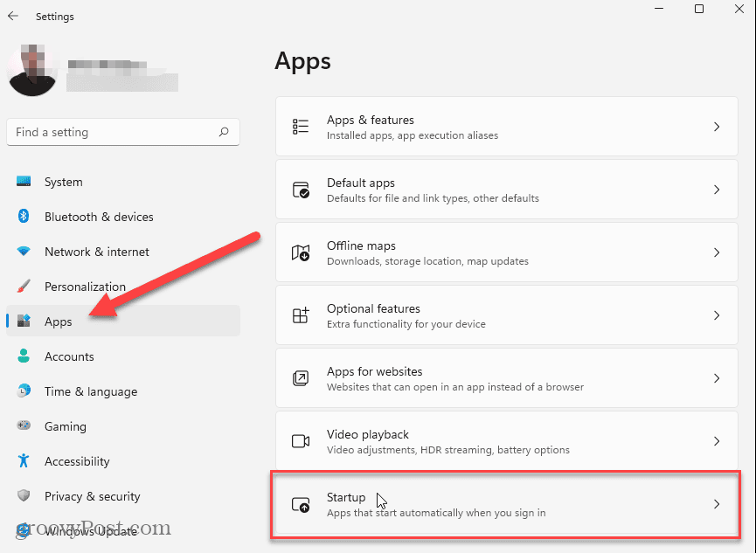Click the Optional features grid icon
This screenshot has width=756, height=553.
tap(301, 315)
